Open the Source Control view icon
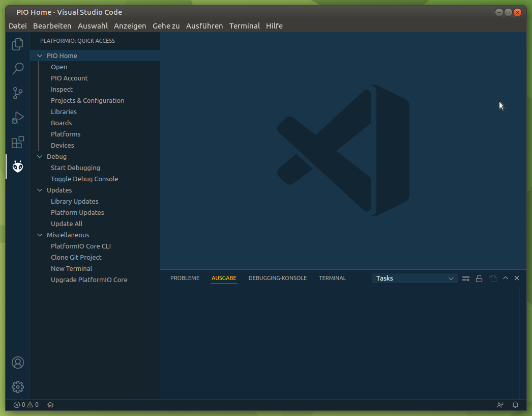Image resolution: width=532 pixels, height=416 pixels. click(18, 93)
